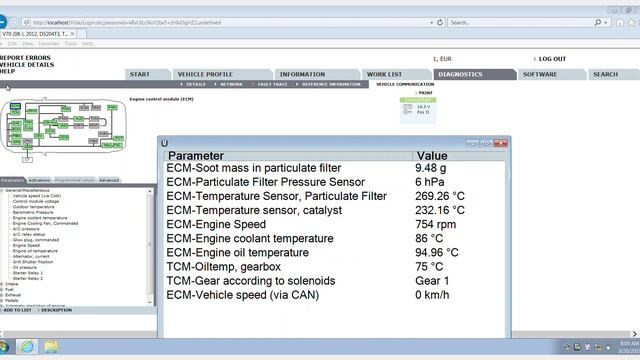This screenshot has width=640, height=360.
Task: Go to the REFERENCE INFORMATION sub-tab
Action: click(x=331, y=84)
